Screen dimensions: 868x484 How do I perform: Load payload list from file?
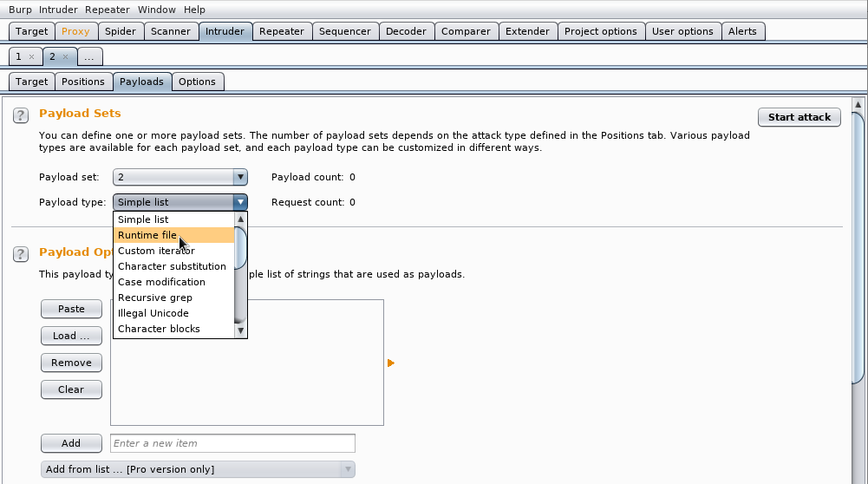coord(71,336)
